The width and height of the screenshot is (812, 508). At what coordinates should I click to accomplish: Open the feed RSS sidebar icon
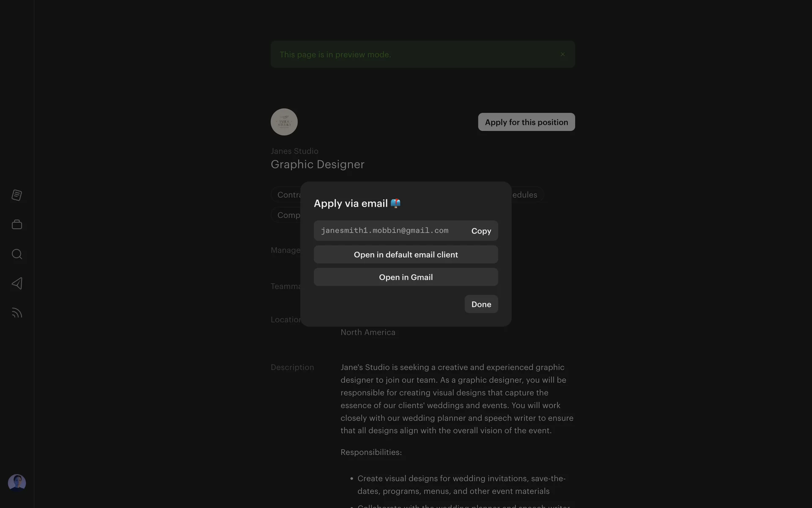click(x=17, y=313)
